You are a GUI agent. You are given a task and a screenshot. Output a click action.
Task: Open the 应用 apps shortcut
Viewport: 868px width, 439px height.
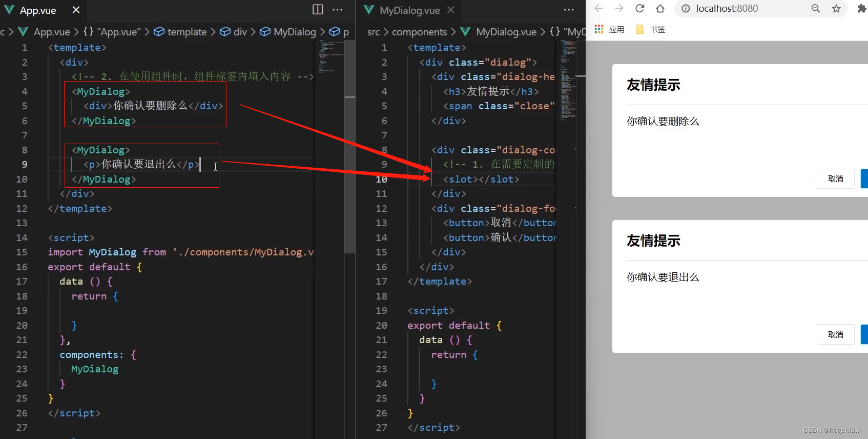[x=609, y=29]
